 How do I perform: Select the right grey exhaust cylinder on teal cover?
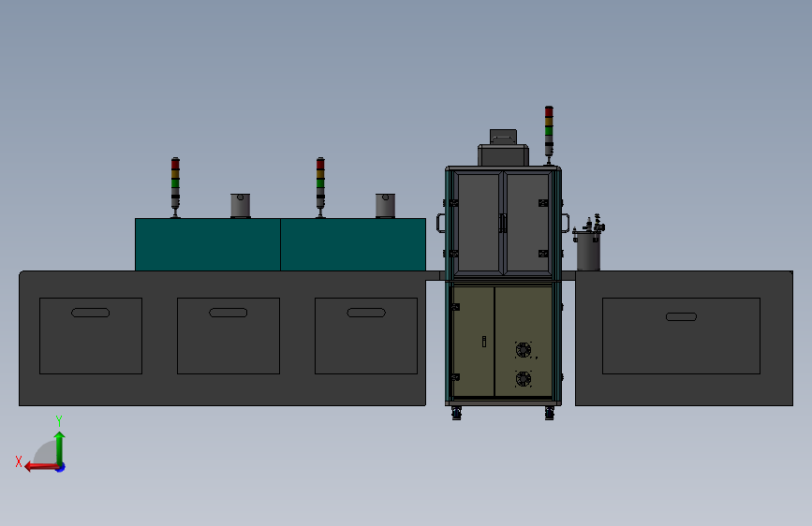coord(385,206)
